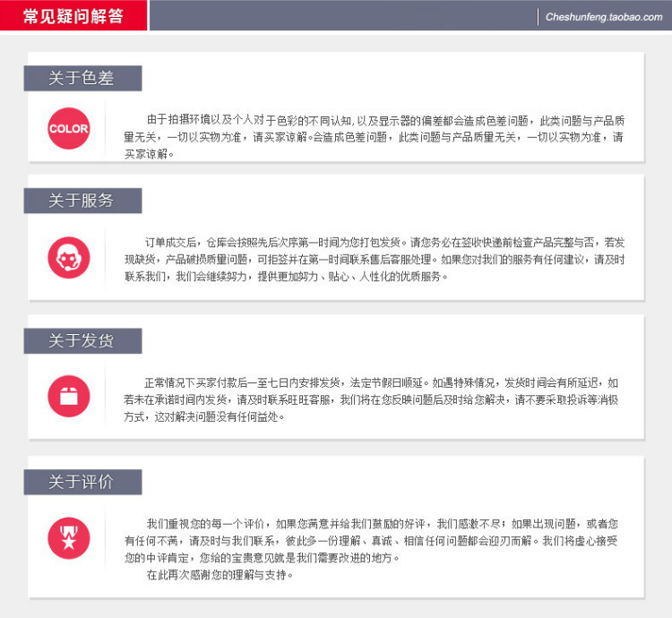Click the closing line 在此再次感谢您的理解与支持
The height and width of the screenshot is (618, 672).
click(x=219, y=575)
